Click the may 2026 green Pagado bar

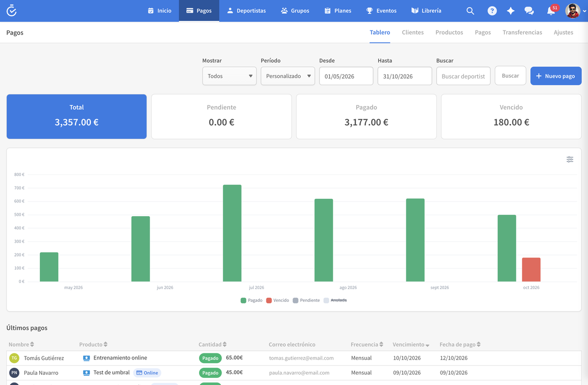tap(49, 267)
